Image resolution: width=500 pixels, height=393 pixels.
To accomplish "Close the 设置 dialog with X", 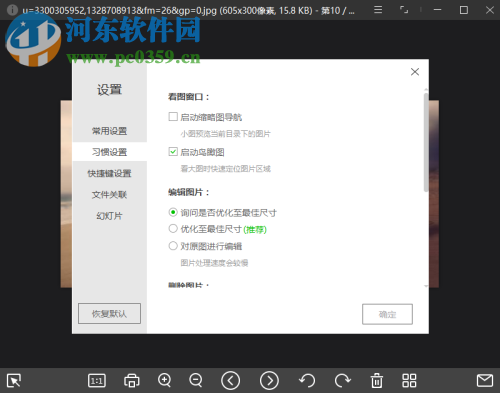I will click(415, 72).
